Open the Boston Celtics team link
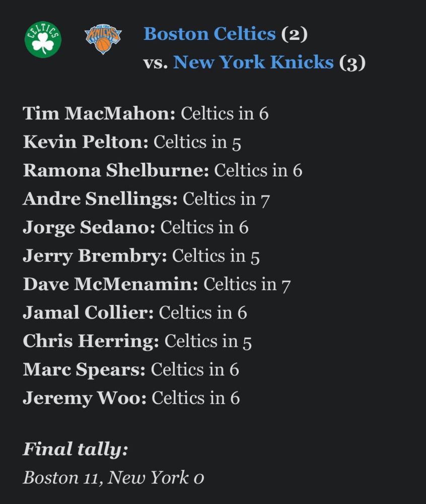 209,33
